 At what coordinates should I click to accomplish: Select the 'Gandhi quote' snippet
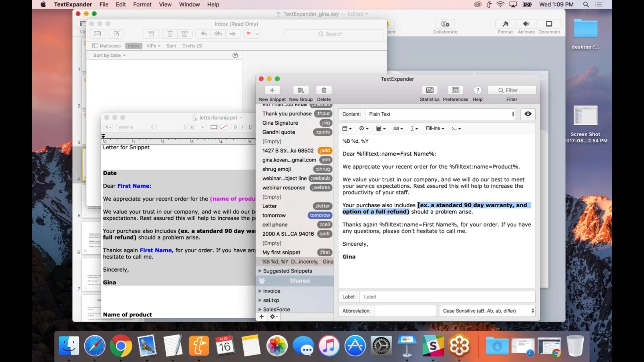pyautogui.click(x=295, y=132)
